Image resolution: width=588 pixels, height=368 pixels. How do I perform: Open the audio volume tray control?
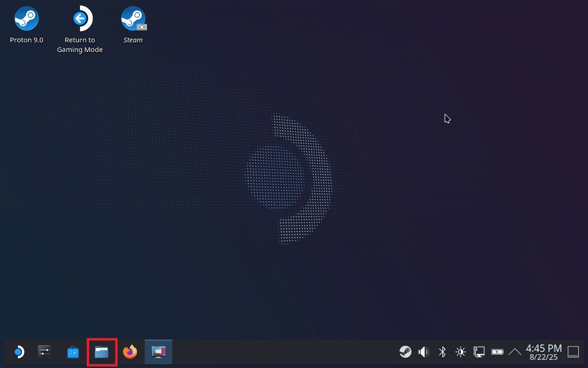(423, 352)
